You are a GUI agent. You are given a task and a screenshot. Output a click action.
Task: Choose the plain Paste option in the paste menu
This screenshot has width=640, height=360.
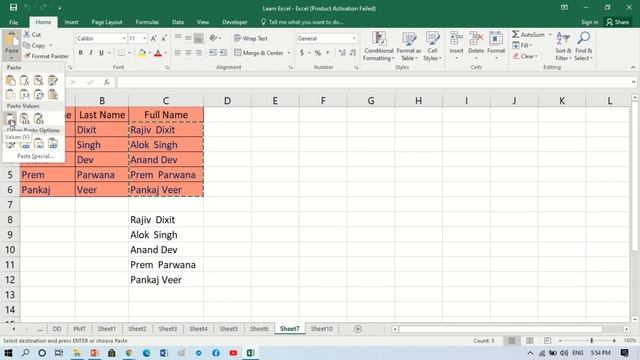coord(11,81)
